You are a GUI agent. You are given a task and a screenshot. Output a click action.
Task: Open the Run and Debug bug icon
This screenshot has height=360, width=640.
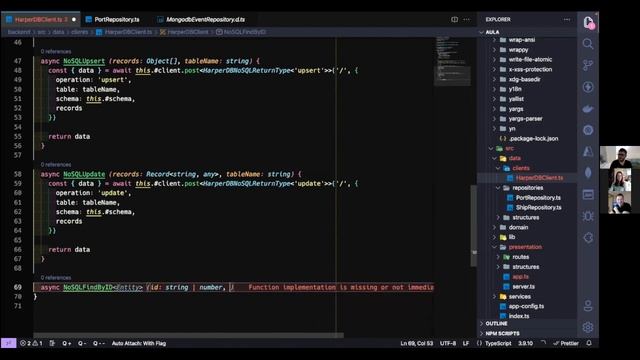point(588,216)
